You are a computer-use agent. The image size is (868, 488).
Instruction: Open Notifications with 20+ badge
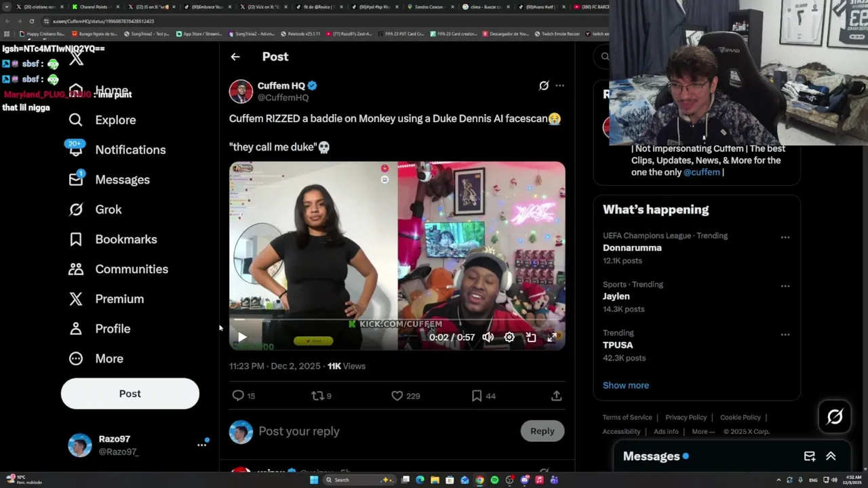click(x=117, y=150)
